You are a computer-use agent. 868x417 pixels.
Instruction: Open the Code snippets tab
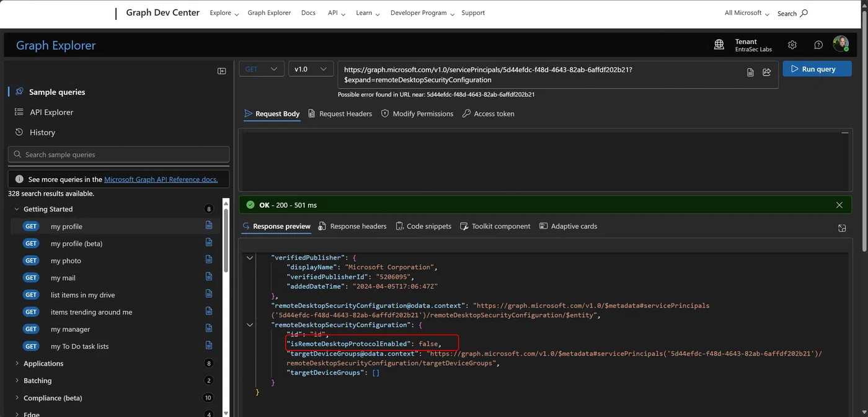pyautogui.click(x=423, y=226)
